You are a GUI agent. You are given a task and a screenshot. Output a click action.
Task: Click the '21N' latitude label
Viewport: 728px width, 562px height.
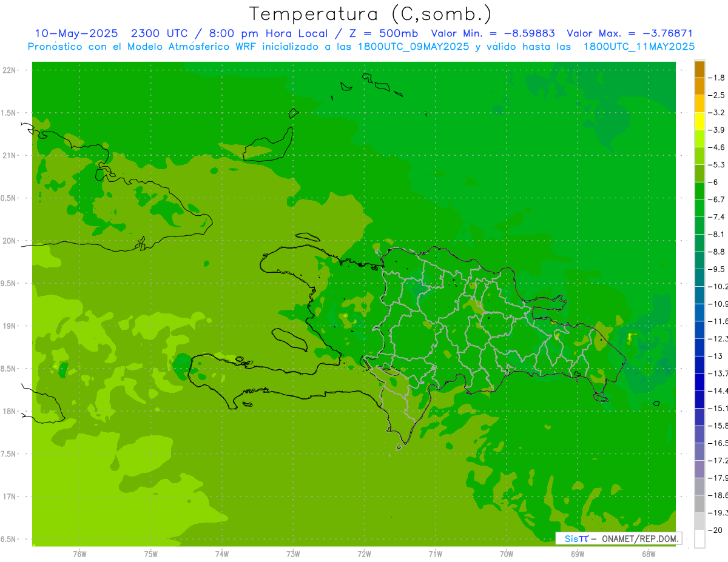click(10, 155)
